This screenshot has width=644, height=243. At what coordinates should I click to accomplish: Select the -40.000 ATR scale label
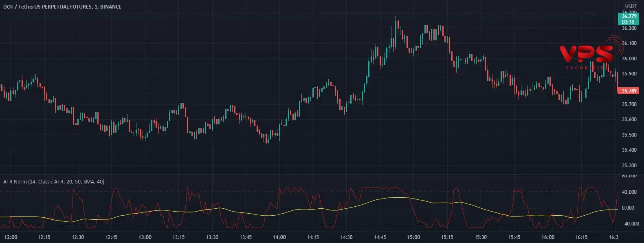coord(629,224)
